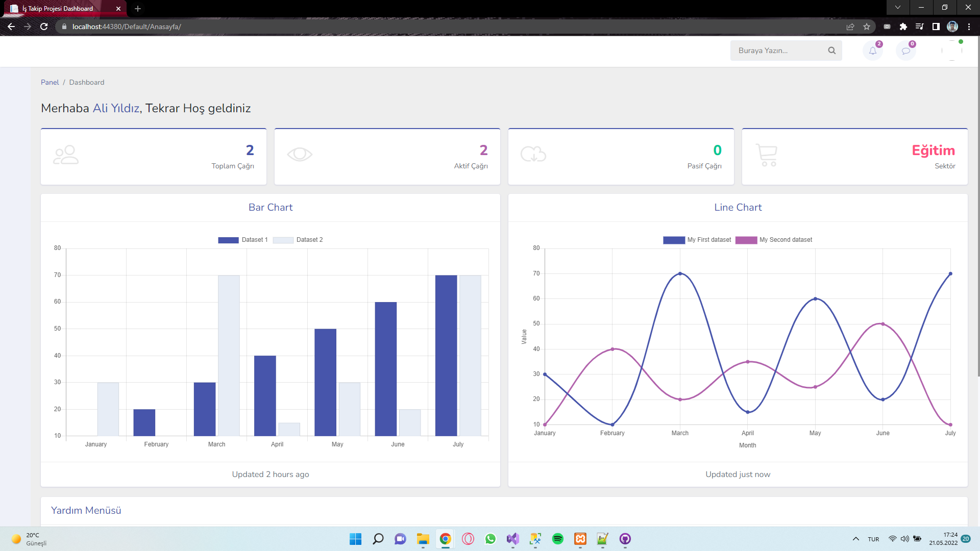Click the Ali Yıldız name link

click(x=116, y=108)
